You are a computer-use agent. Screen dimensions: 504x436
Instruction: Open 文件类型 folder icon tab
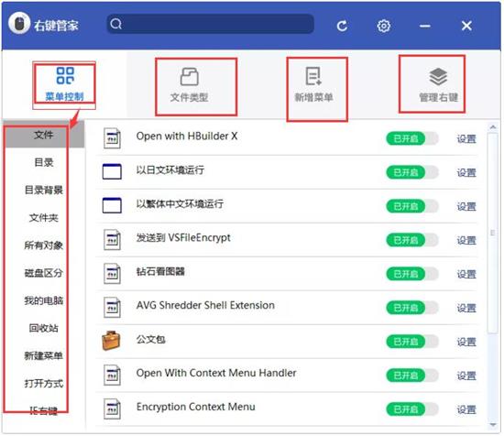pos(190,76)
